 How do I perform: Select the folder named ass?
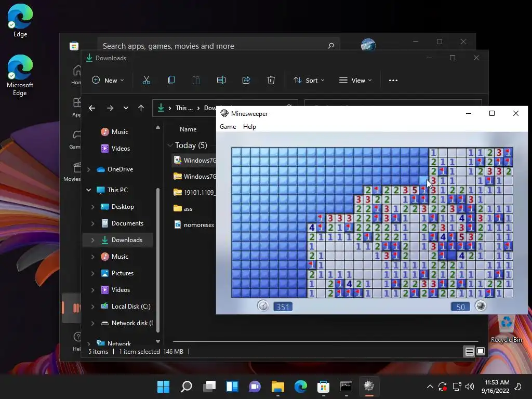(183, 208)
